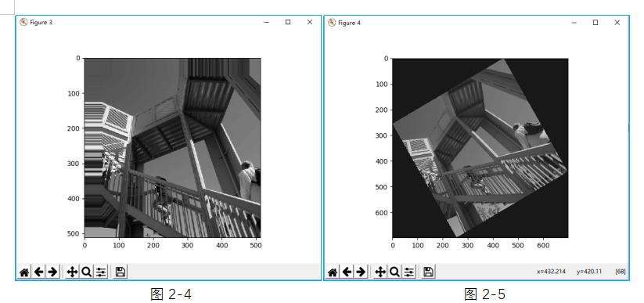Click the caption 图 2-4
The width and height of the screenshot is (644, 303).
(x=171, y=294)
